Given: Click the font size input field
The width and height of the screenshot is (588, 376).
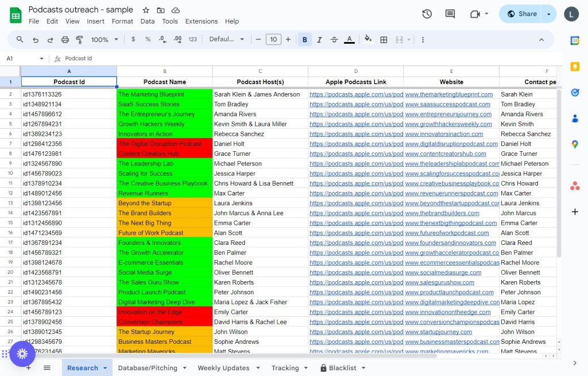Looking at the screenshot, I should tap(273, 39).
